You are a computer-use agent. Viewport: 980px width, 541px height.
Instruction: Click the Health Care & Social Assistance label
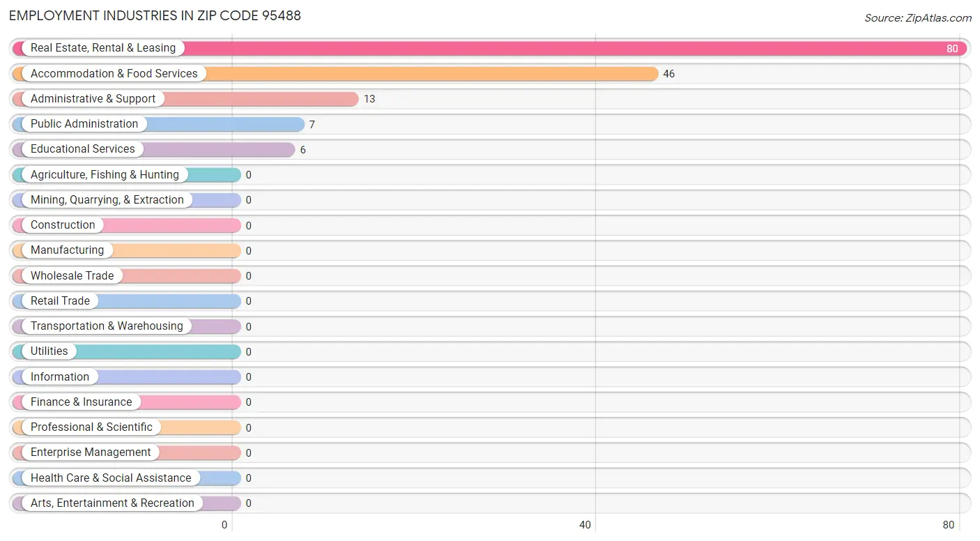point(111,478)
